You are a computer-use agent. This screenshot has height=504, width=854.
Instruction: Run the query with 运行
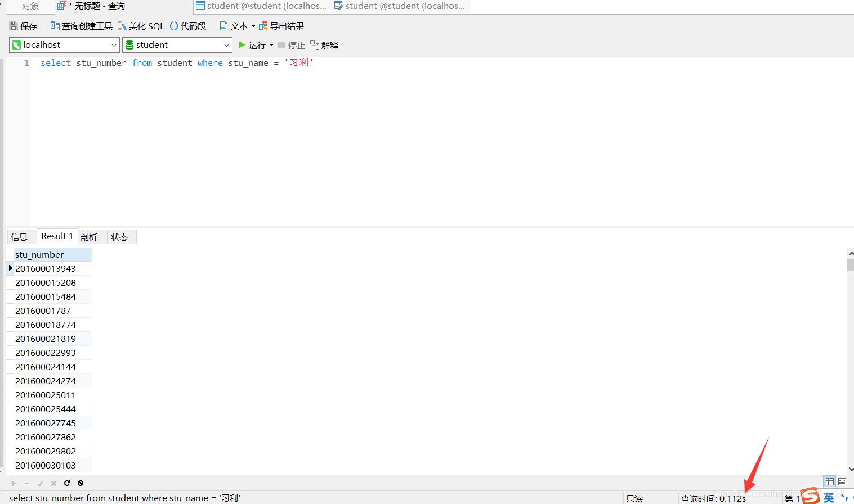(252, 45)
